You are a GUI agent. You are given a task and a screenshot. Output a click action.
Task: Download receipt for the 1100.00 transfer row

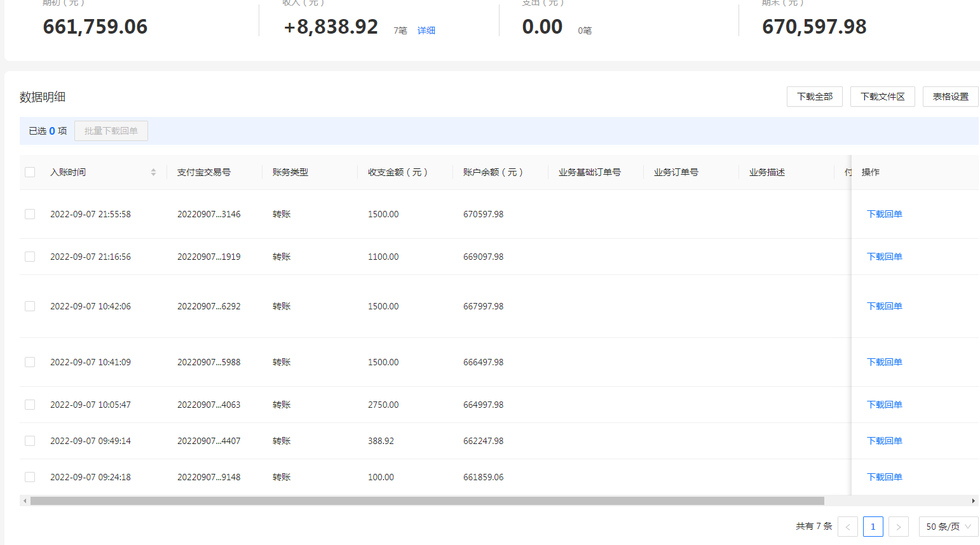[x=884, y=257]
